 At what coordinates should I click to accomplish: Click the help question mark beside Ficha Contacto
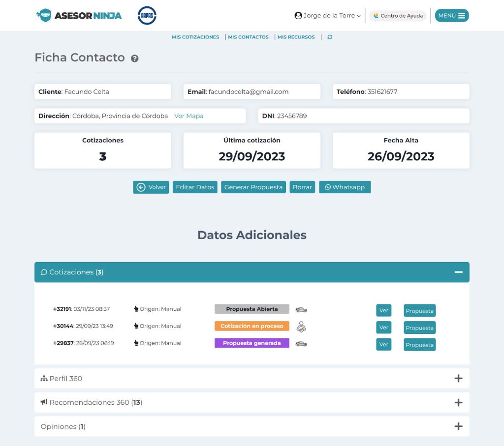tap(134, 59)
